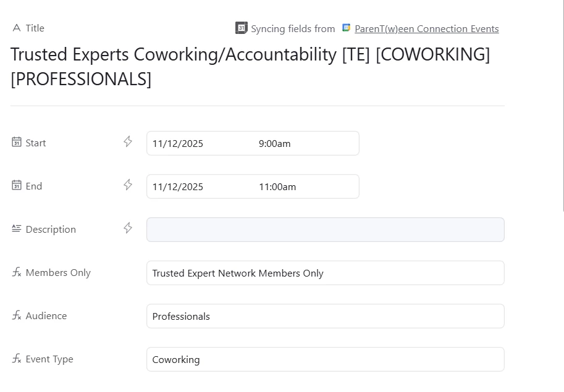Viewport: 564px width, 392px height.
Task: Edit the start date 11/12/2025
Action: (178, 143)
